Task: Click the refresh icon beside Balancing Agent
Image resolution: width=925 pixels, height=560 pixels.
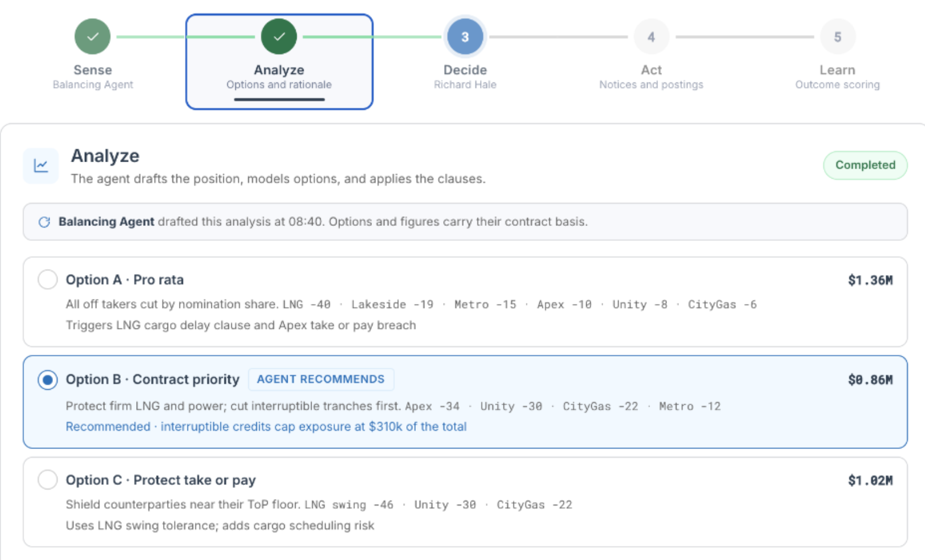Action: (x=44, y=222)
